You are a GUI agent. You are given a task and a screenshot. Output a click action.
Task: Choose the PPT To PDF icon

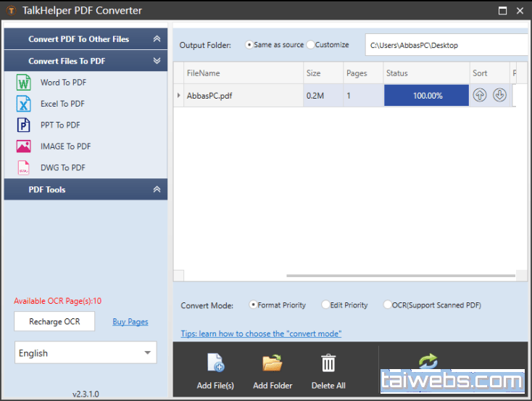pyautogui.click(x=24, y=125)
